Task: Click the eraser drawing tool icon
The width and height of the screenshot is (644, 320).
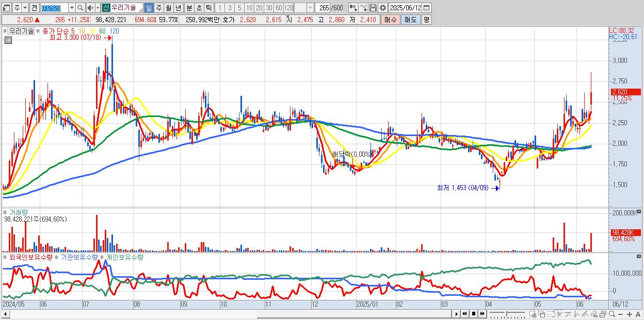Action: pos(585,314)
